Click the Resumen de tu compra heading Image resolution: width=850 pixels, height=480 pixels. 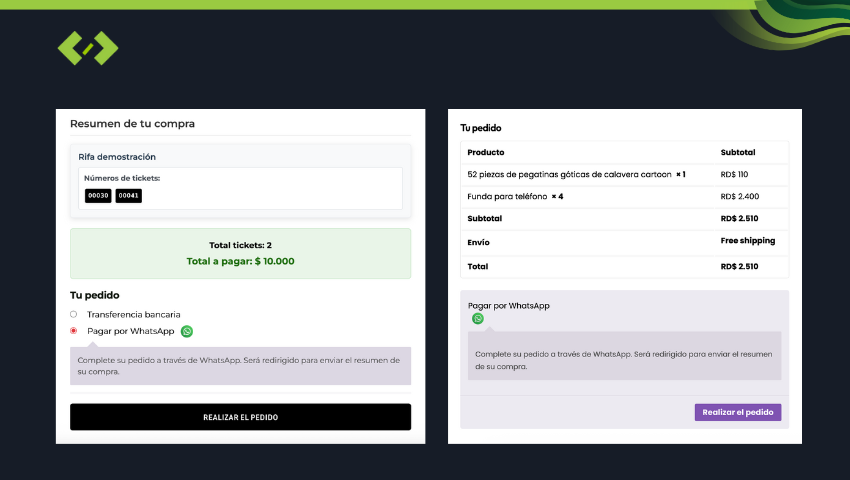pyautogui.click(x=132, y=124)
